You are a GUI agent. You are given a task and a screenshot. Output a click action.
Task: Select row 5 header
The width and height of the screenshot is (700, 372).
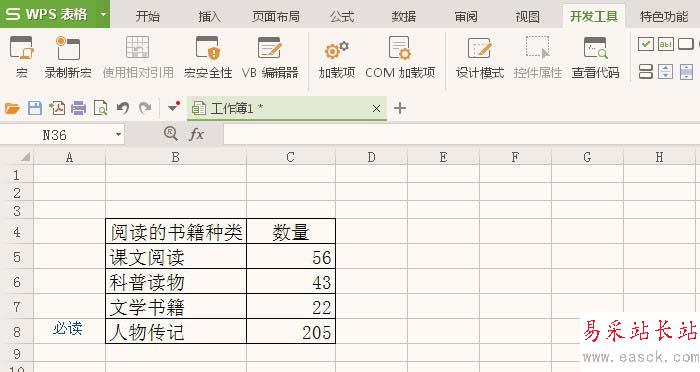17,257
